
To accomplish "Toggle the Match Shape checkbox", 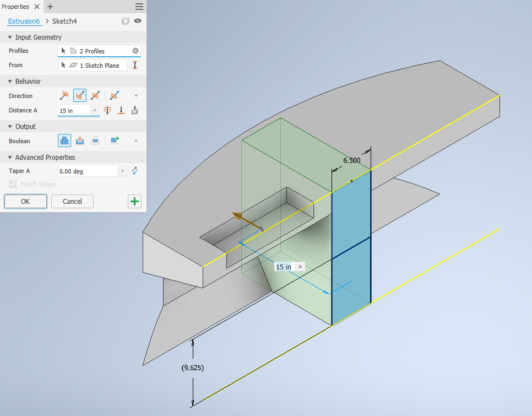I will click(13, 184).
